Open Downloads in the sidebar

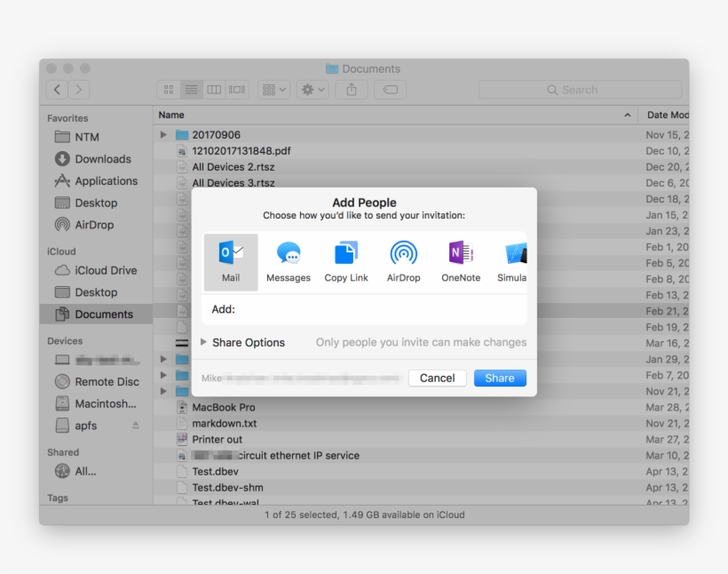point(96,159)
